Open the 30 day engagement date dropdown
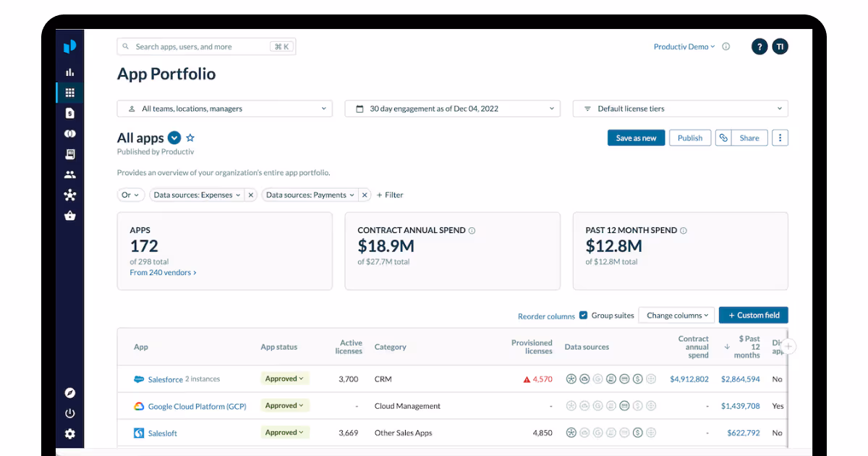 453,109
